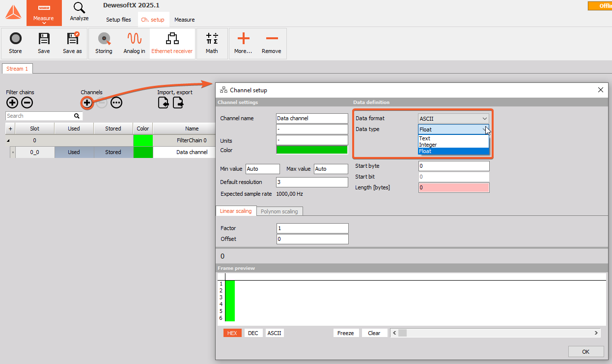Select DEC frame preview format
Viewport: 612px width, 364px height.
[x=253, y=333]
